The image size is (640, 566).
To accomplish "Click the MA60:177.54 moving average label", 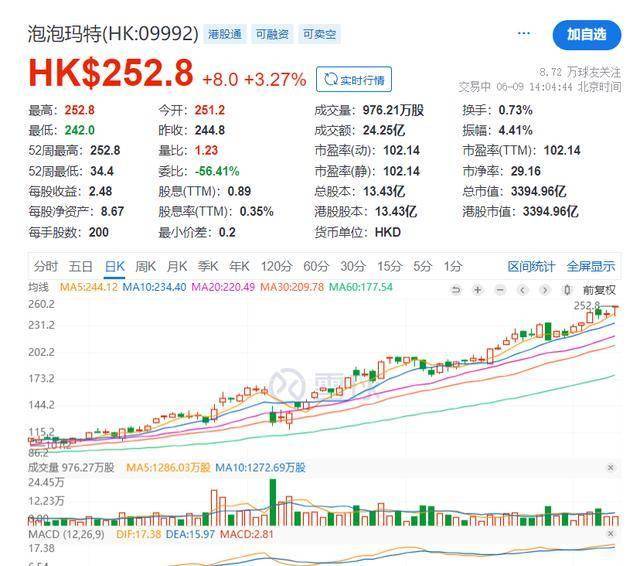I will [361, 287].
